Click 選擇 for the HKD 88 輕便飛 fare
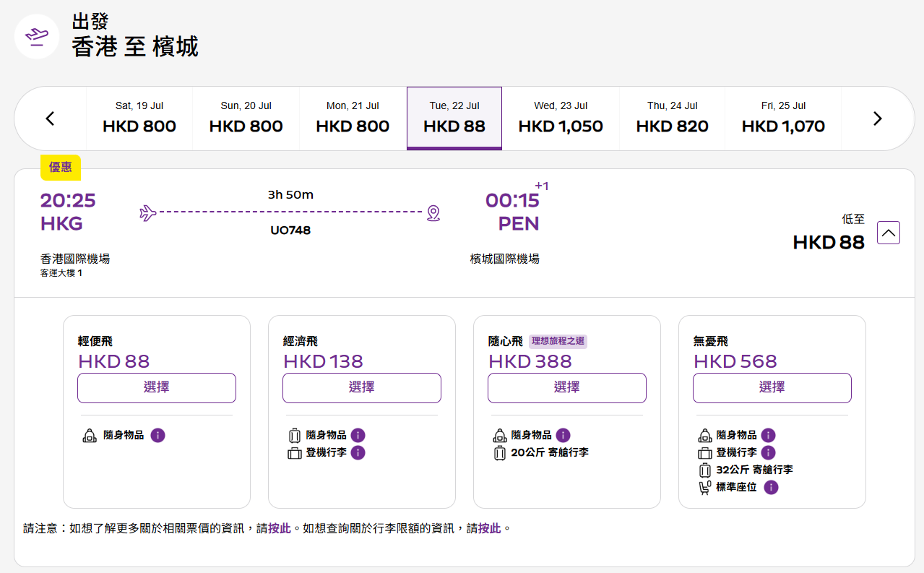The height and width of the screenshot is (573, 924). tap(156, 387)
